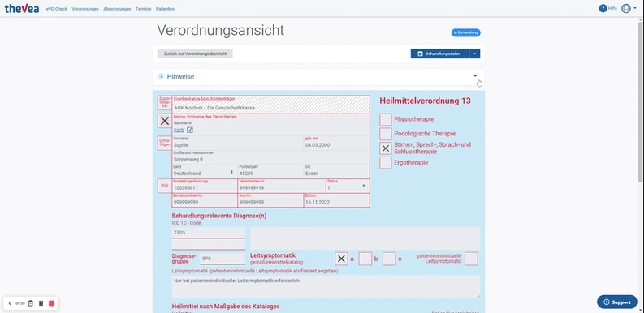
Task: Open the Support chat button
Action: click(617, 302)
